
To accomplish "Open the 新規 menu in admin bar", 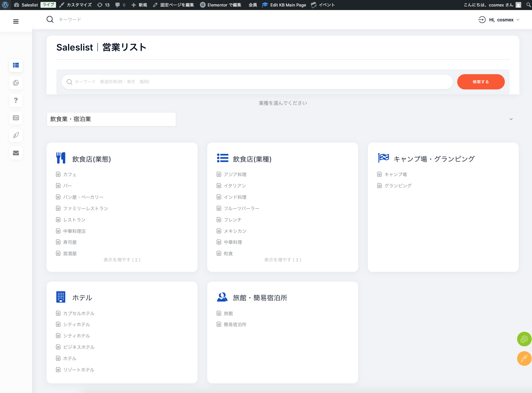I will [139, 5].
